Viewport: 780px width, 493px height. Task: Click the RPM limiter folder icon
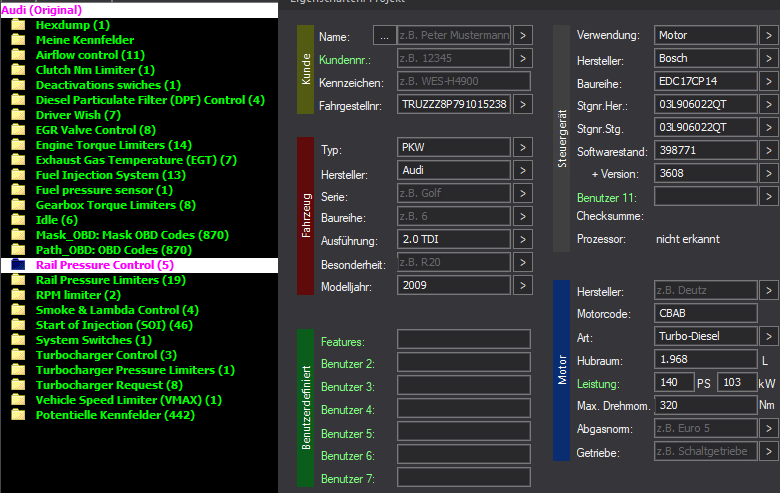coord(18,295)
